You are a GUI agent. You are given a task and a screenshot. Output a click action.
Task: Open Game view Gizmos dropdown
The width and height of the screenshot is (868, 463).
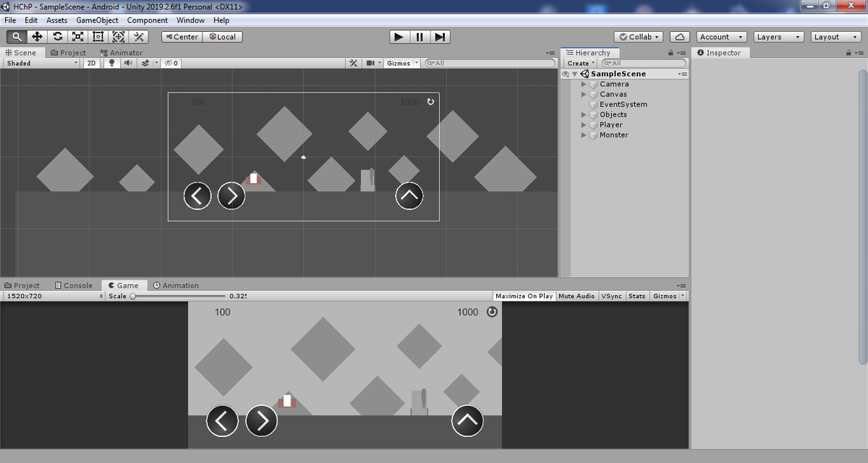coord(668,296)
